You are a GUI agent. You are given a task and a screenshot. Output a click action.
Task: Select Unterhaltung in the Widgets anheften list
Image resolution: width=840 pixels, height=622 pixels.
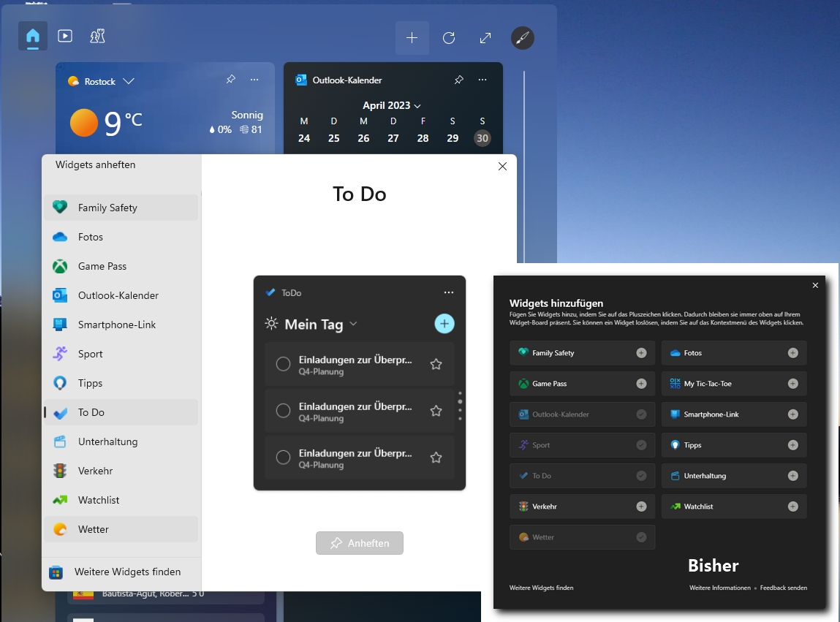pyautogui.click(x=121, y=441)
